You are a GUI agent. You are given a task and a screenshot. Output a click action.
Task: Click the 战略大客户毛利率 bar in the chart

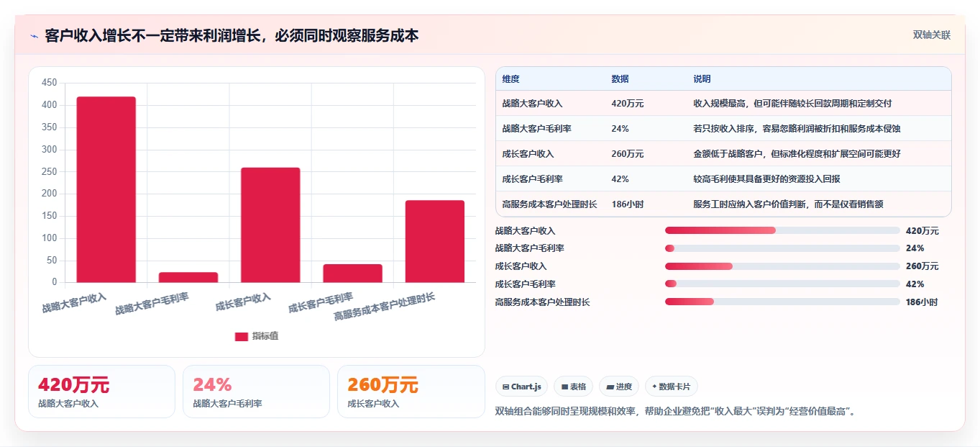point(188,277)
